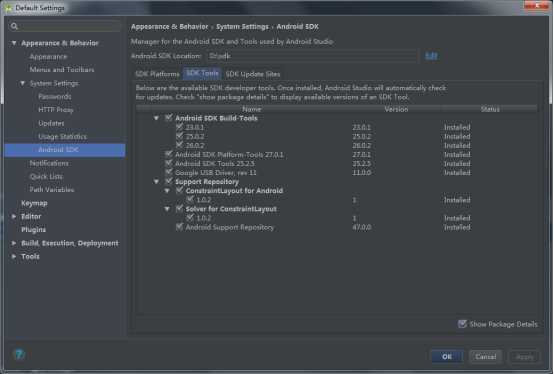
Task: Open the SDK Update Sites tab
Action: (253, 74)
